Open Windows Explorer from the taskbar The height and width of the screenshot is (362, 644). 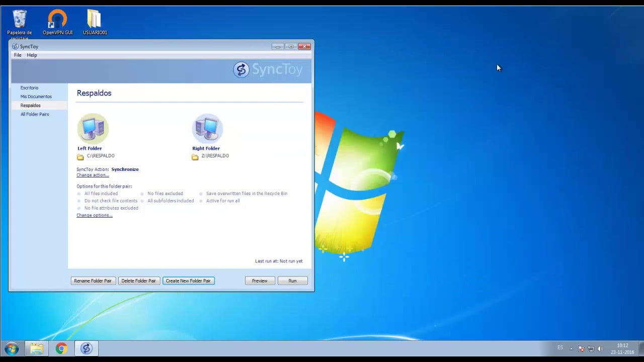point(36,348)
